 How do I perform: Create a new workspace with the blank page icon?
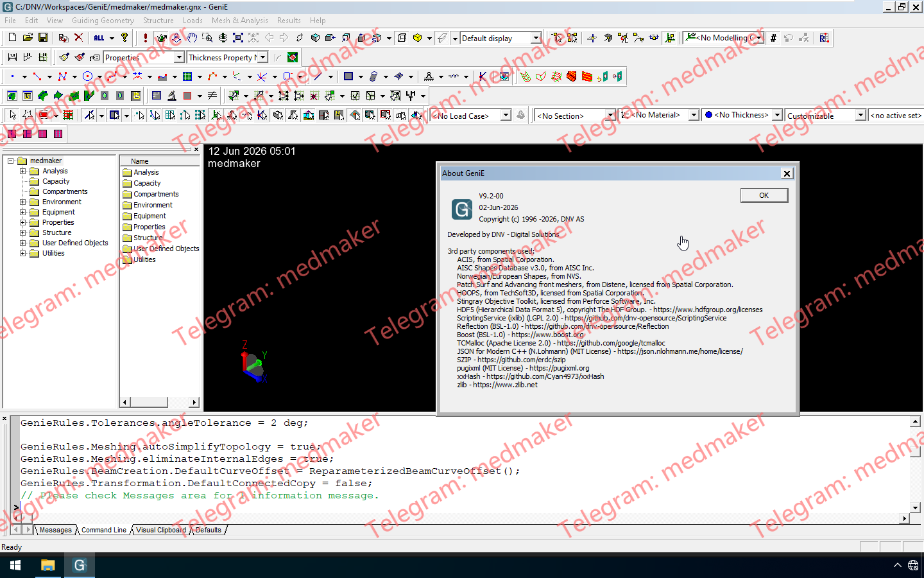point(12,38)
